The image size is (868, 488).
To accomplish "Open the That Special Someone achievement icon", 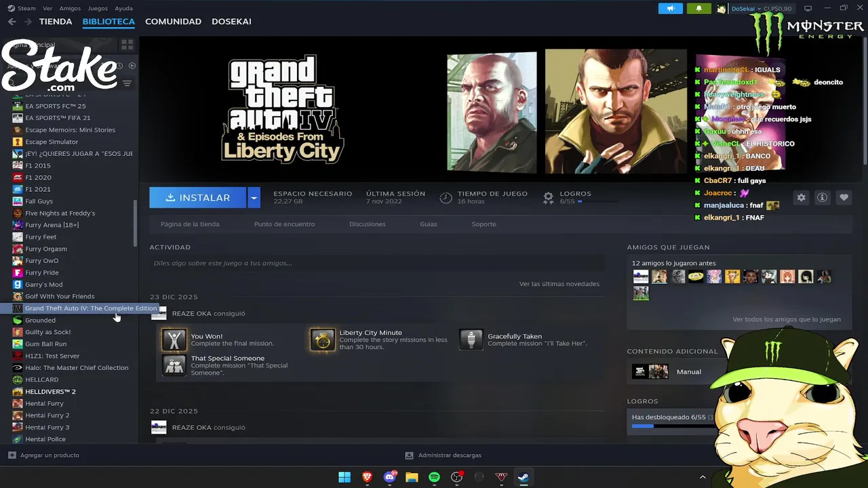I will point(174,365).
